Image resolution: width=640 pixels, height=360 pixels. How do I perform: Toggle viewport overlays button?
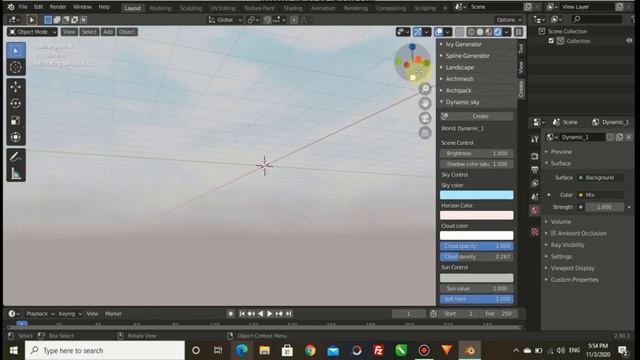(439, 32)
